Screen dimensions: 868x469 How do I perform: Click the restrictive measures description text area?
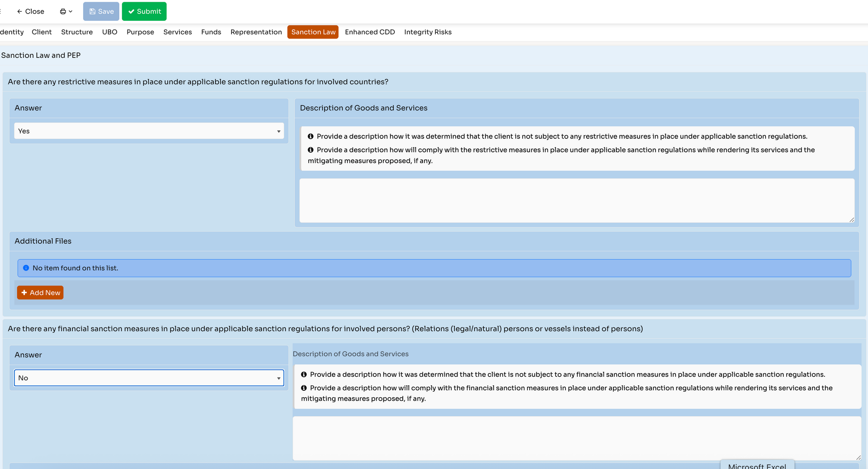click(577, 200)
